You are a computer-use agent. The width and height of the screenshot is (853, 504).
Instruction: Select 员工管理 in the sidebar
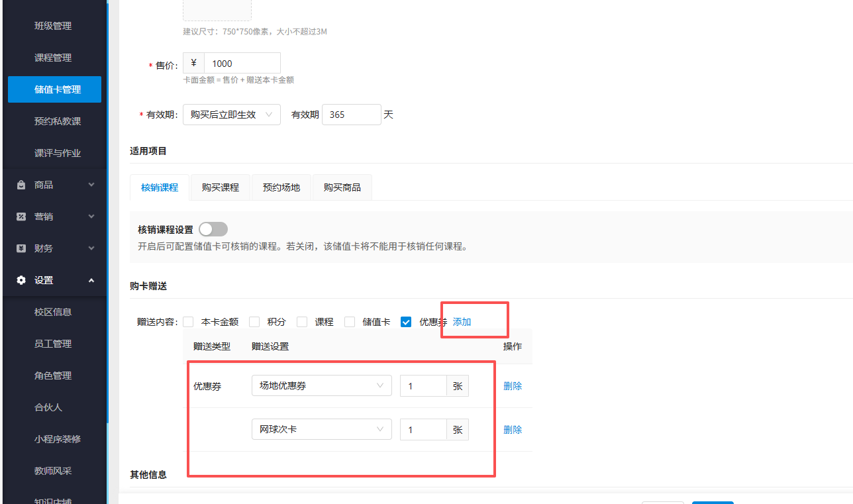[54, 343]
